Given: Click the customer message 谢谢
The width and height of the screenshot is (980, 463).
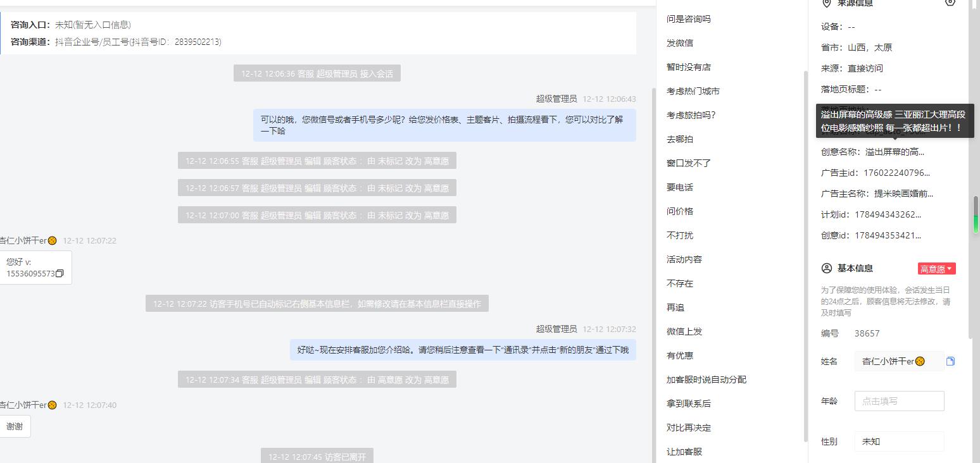Looking at the screenshot, I should (15, 426).
